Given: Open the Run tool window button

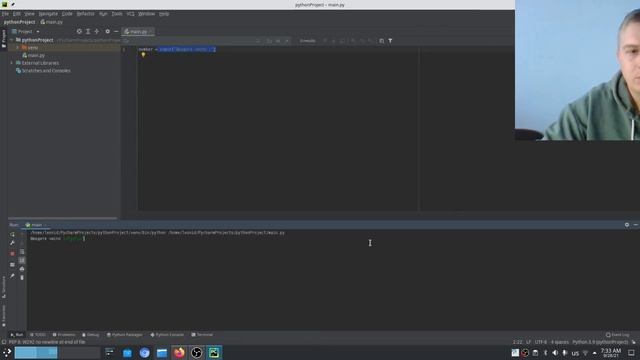Looking at the screenshot, I should pyautogui.click(x=17, y=335).
